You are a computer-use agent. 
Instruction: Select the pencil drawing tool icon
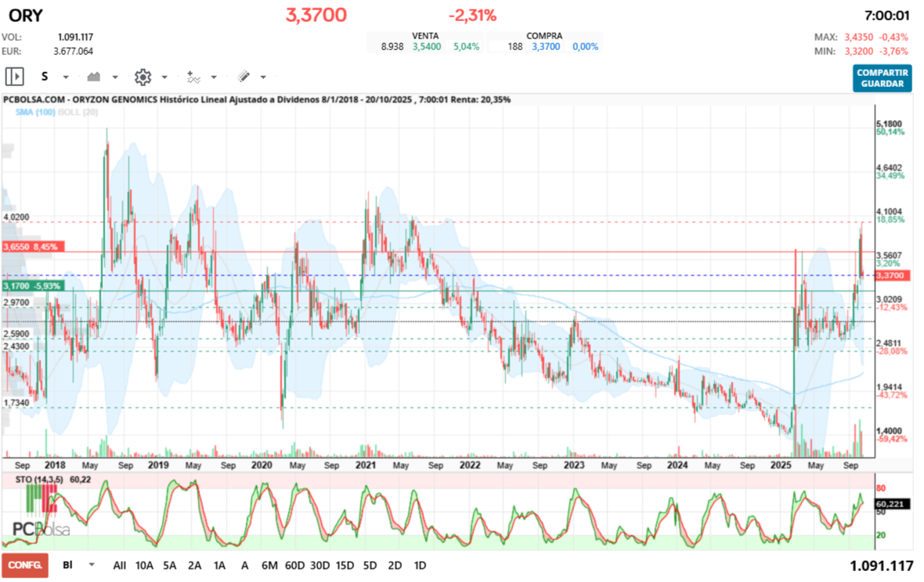pos(244,77)
